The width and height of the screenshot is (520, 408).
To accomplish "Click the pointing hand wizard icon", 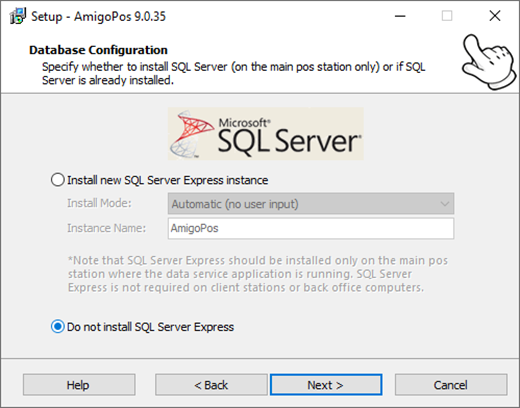I will 489,62.
